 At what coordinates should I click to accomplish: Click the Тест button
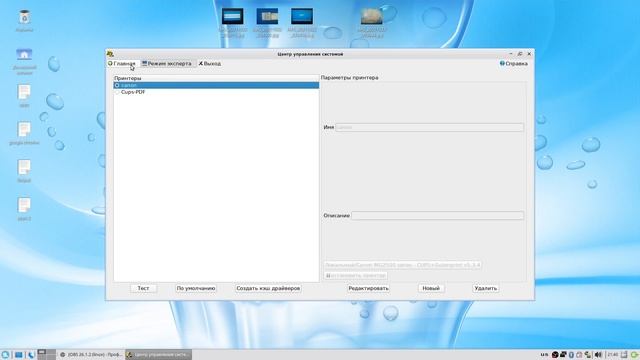[x=143, y=289]
